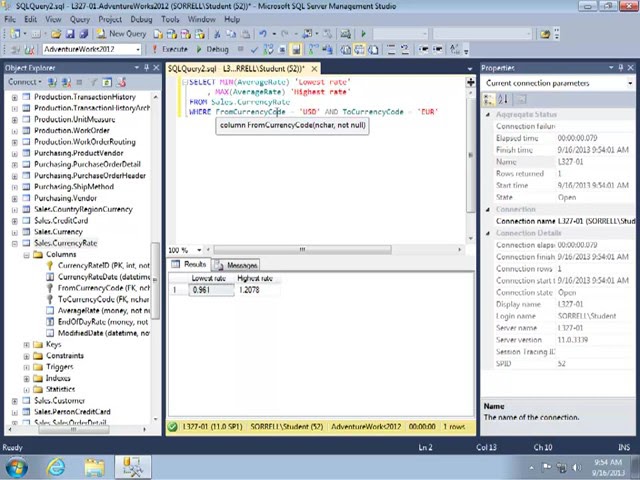640x480 pixels.
Task: Click the Alphabetical sort icon in Properties
Action: point(503,99)
